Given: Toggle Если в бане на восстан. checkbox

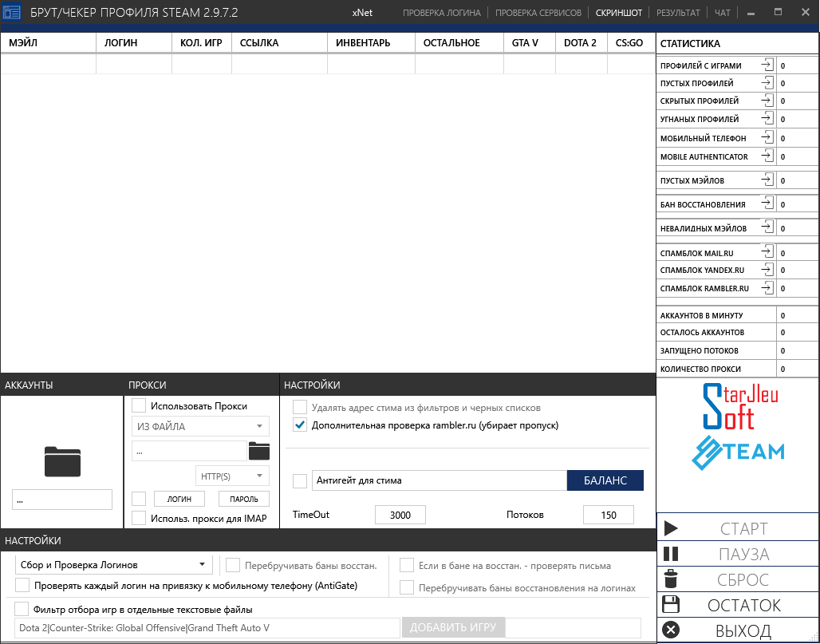Looking at the screenshot, I should point(406,565).
